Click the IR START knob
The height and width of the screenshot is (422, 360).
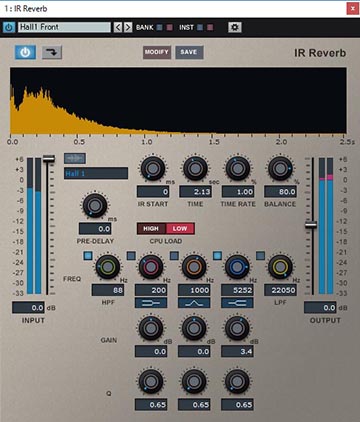pos(153,168)
